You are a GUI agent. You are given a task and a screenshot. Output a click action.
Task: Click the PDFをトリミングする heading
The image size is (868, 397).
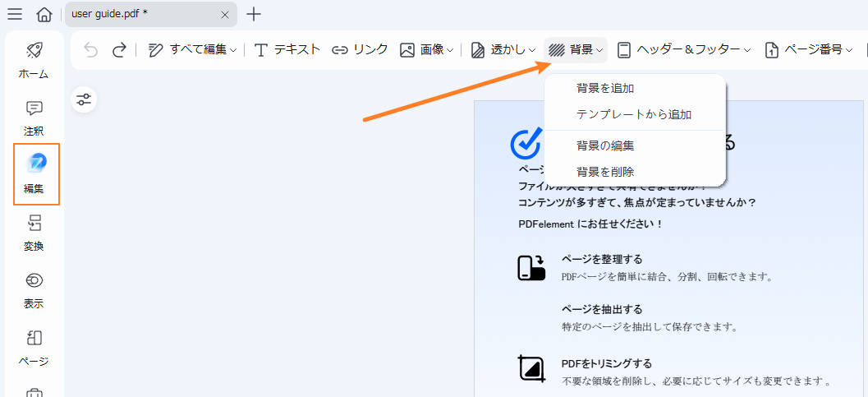[607, 364]
